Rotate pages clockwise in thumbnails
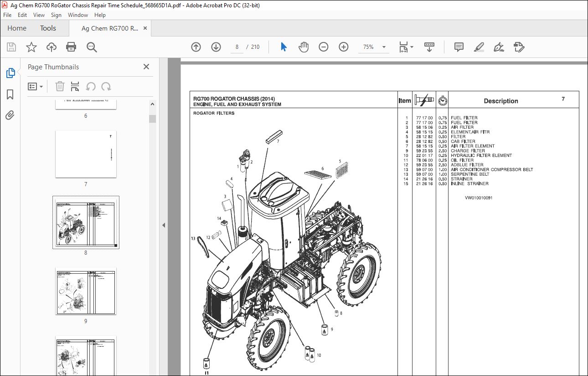 (x=106, y=86)
